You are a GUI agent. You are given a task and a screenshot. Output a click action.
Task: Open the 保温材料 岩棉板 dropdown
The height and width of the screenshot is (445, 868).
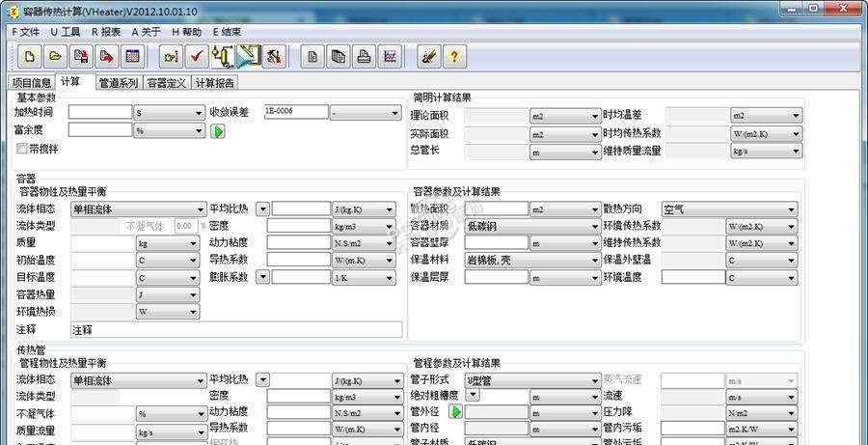533,260
